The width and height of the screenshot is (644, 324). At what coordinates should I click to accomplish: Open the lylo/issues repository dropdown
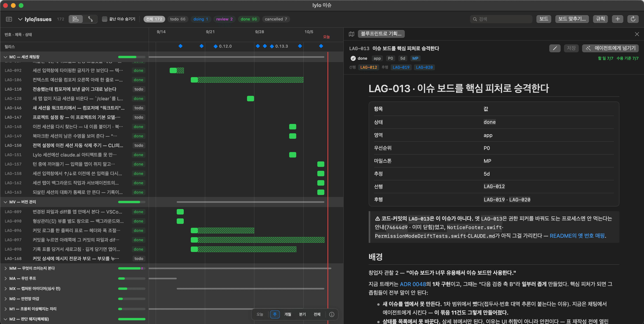click(35, 19)
